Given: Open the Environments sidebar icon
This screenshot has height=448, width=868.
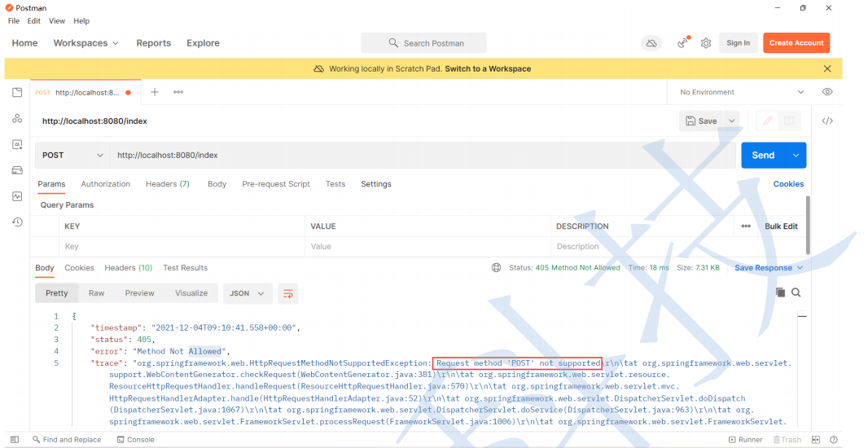Looking at the screenshot, I should (x=17, y=144).
